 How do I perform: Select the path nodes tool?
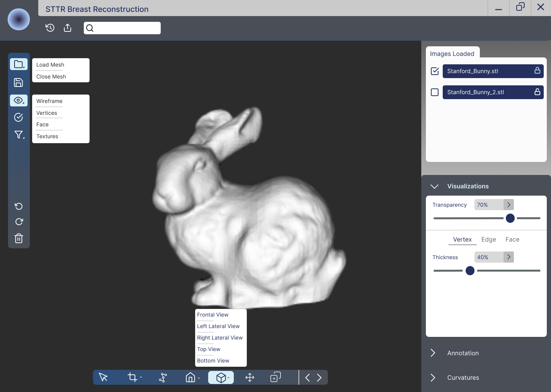click(x=163, y=377)
